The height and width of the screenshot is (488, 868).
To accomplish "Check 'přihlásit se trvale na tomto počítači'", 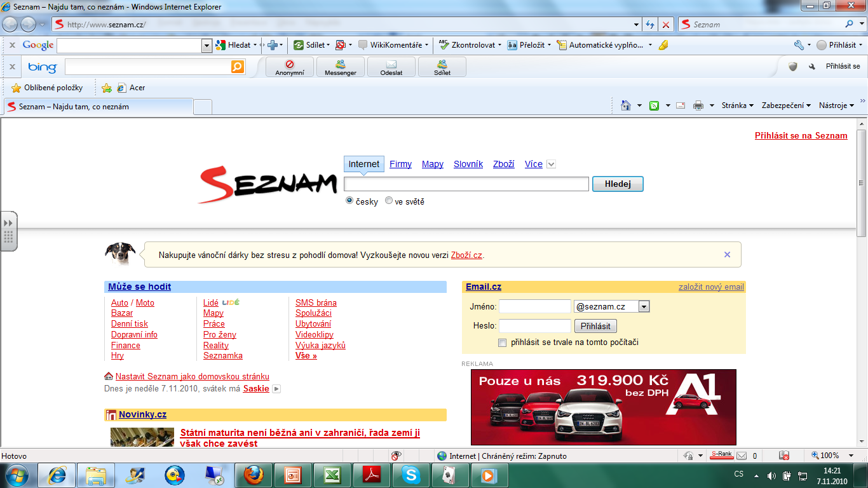I will 503,342.
